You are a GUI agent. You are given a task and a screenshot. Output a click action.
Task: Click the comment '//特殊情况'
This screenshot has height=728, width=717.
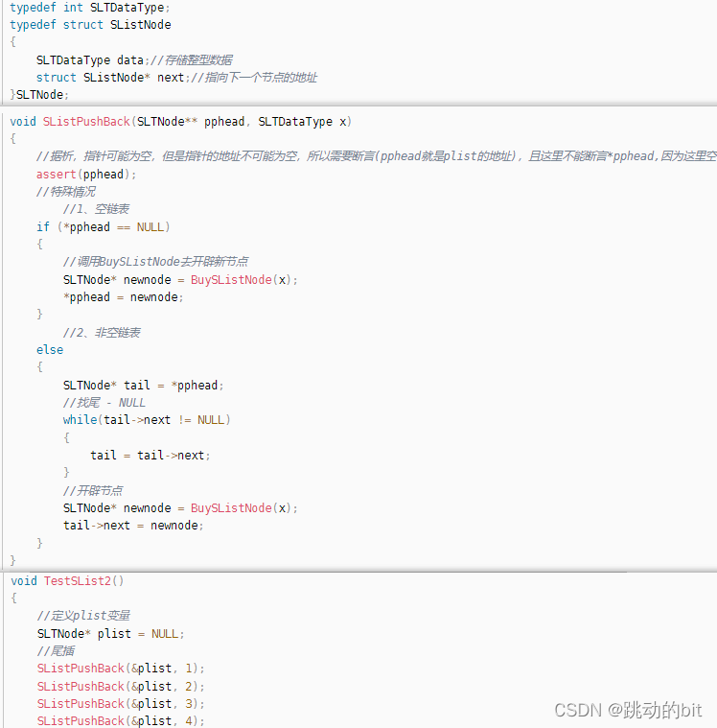(66, 192)
